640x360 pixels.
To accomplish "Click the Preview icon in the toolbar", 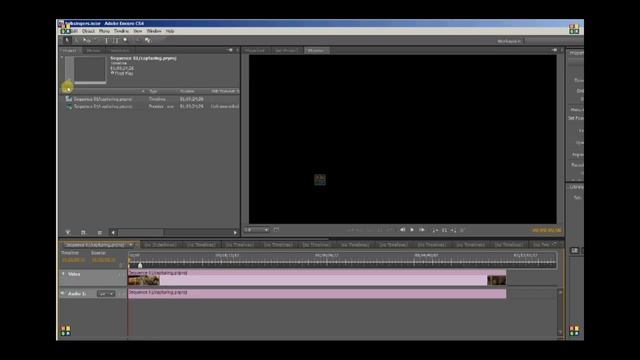I will (148, 40).
